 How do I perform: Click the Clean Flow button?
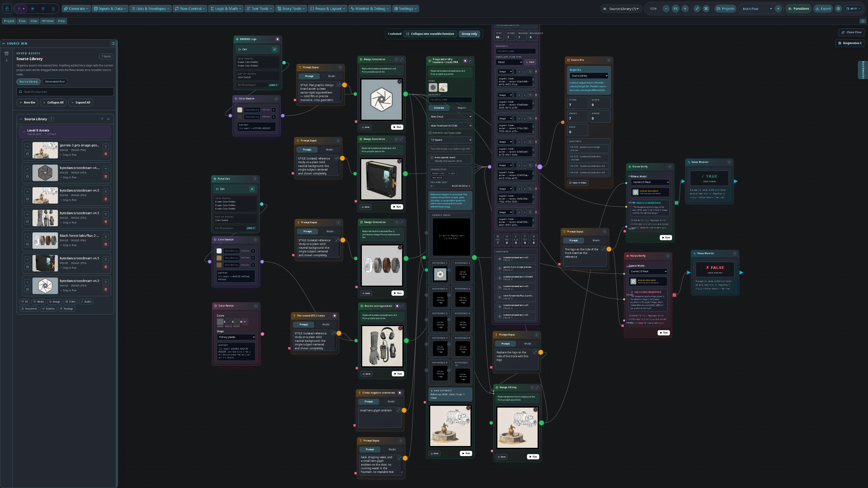pos(851,32)
